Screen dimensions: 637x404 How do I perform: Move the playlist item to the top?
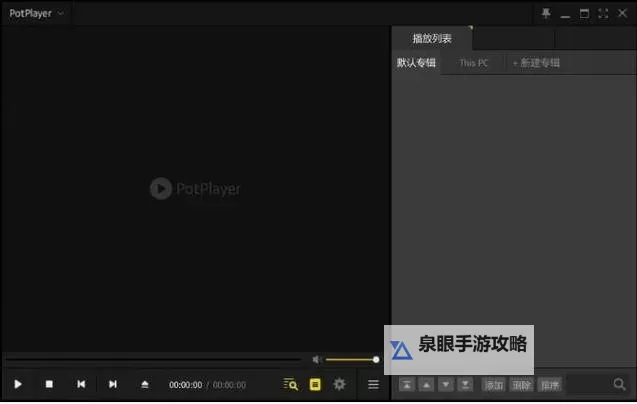(407, 384)
